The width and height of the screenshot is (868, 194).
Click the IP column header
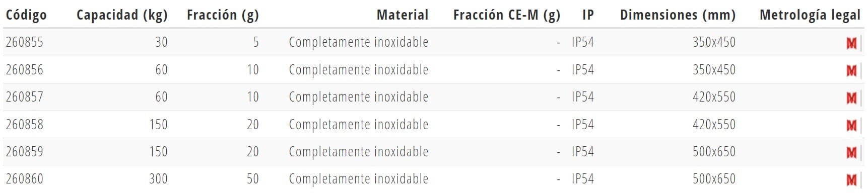588,15
